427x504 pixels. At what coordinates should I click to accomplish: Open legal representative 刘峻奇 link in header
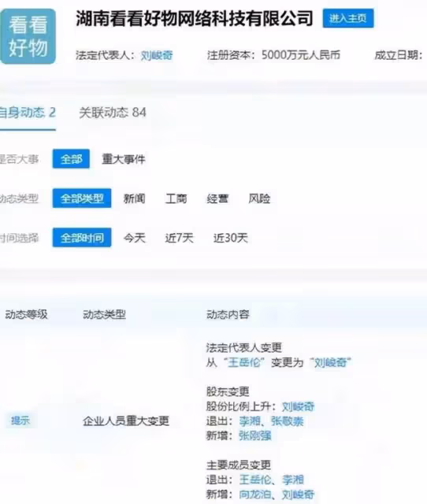point(157,55)
